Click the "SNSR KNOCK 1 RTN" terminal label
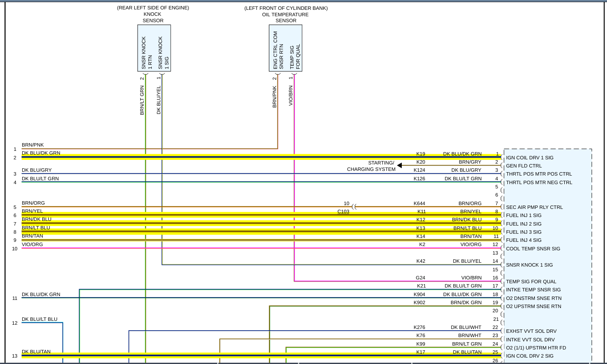Viewport: 607px width, 364px height. [x=147, y=53]
